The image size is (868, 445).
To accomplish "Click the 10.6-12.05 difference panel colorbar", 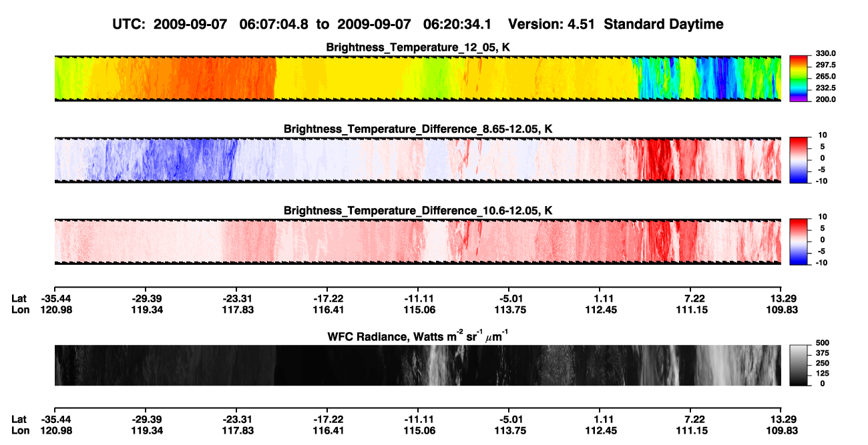I will [798, 240].
